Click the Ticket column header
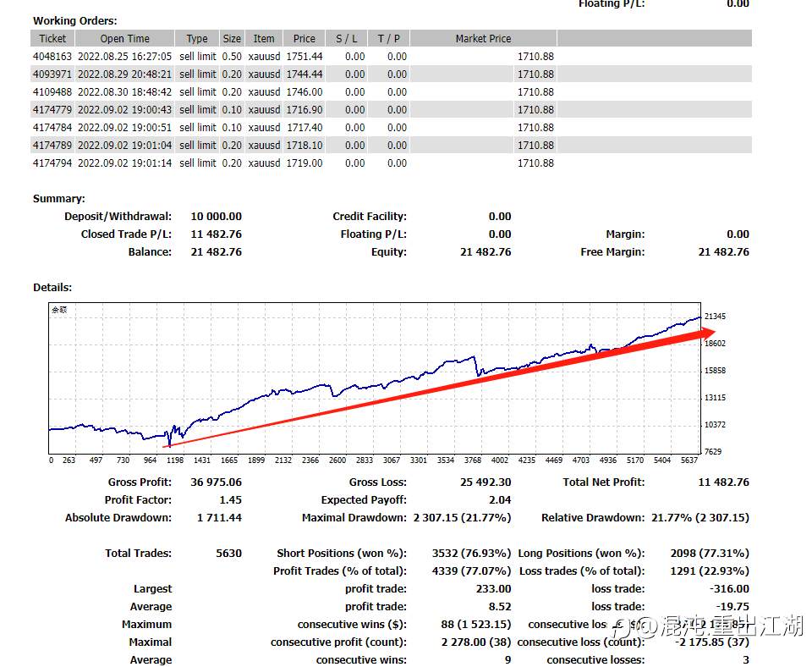Screen dimensions: 812x667 coord(52,39)
